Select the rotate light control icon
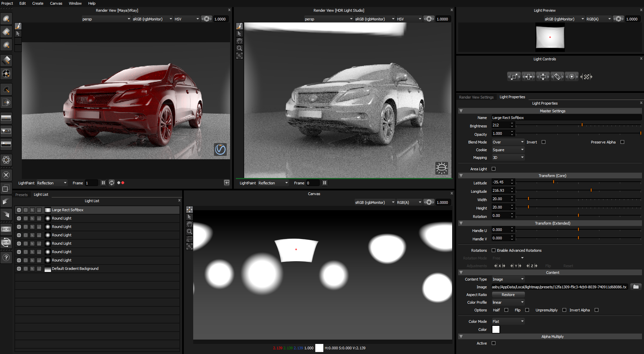This screenshot has height=354, width=644. tap(557, 77)
